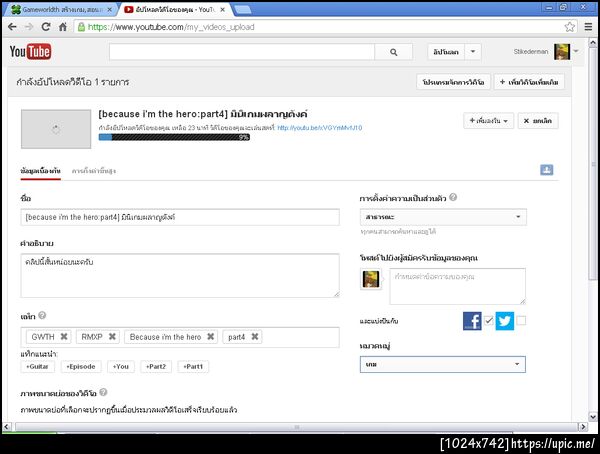Click help icon beside tags label
The height and width of the screenshot is (454, 600).
(x=42, y=315)
